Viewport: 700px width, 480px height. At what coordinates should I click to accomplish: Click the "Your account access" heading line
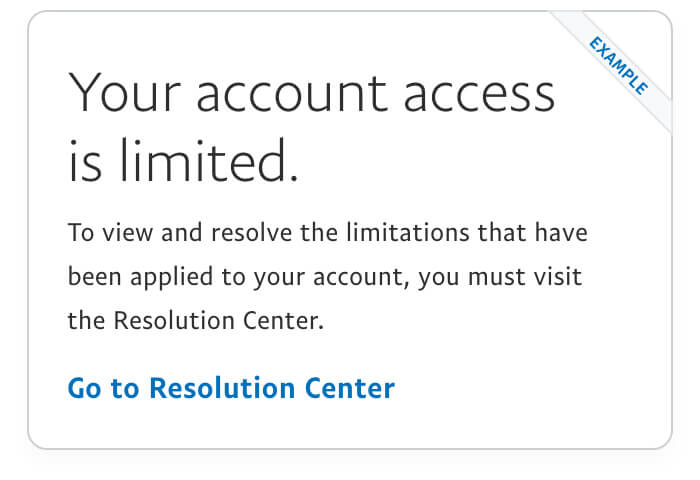pos(311,93)
